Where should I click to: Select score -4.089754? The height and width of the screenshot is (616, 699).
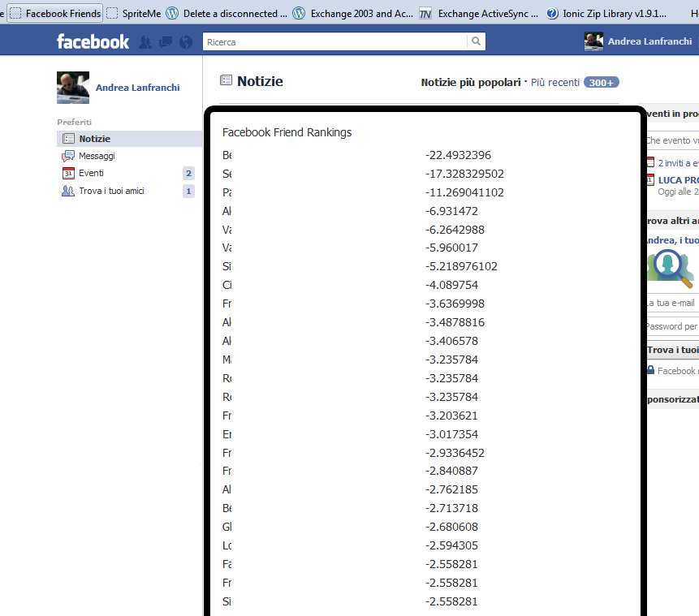[x=451, y=285]
